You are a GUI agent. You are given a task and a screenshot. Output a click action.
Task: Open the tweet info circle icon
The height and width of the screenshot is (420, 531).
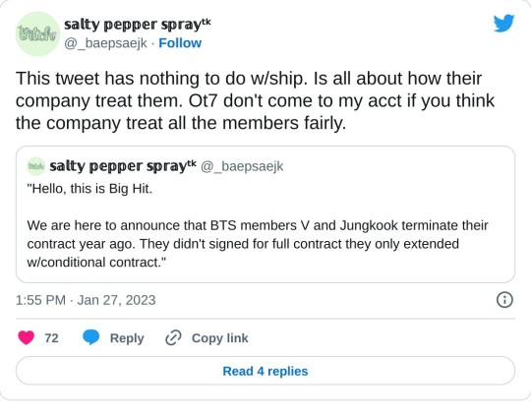[504, 300]
